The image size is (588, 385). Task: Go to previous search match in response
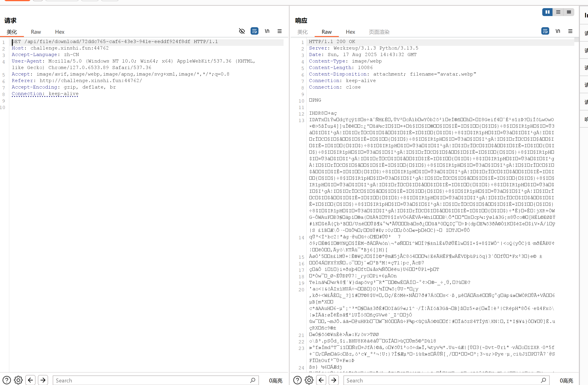click(321, 380)
